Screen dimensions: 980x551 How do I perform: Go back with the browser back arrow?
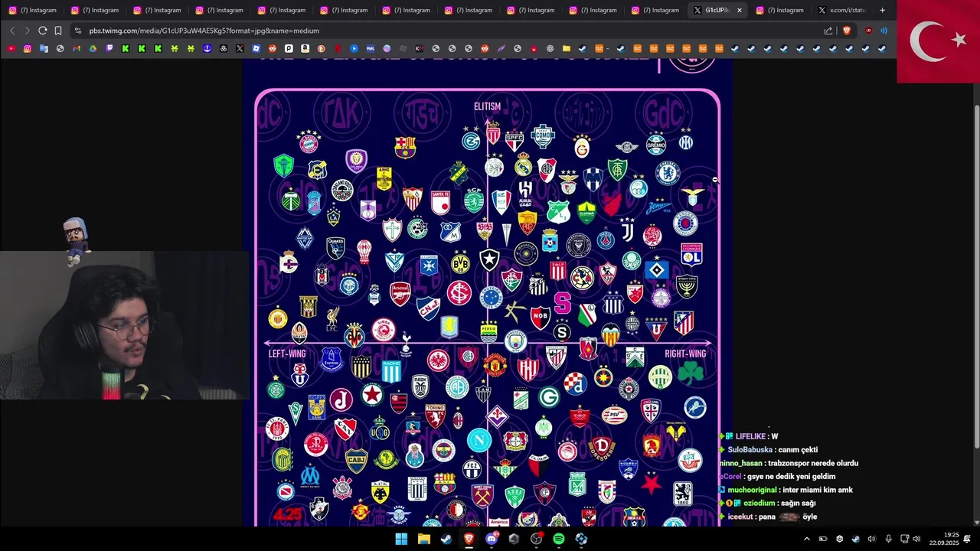click(x=11, y=31)
